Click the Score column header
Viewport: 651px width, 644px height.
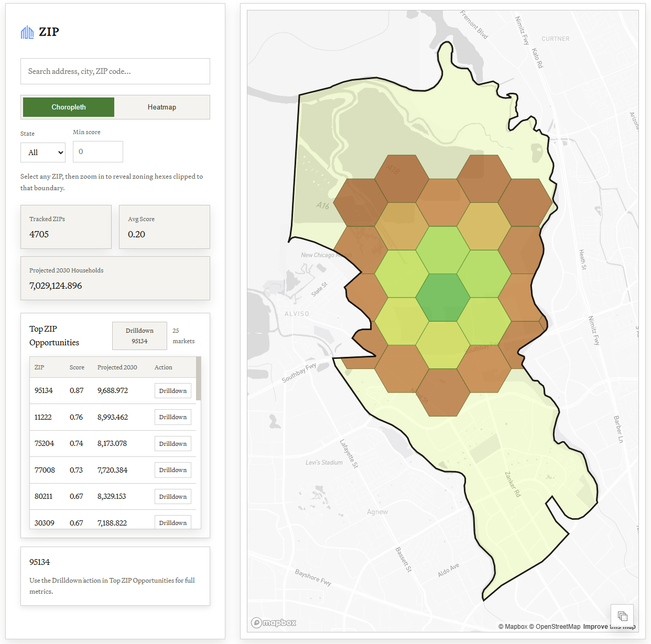(77, 367)
